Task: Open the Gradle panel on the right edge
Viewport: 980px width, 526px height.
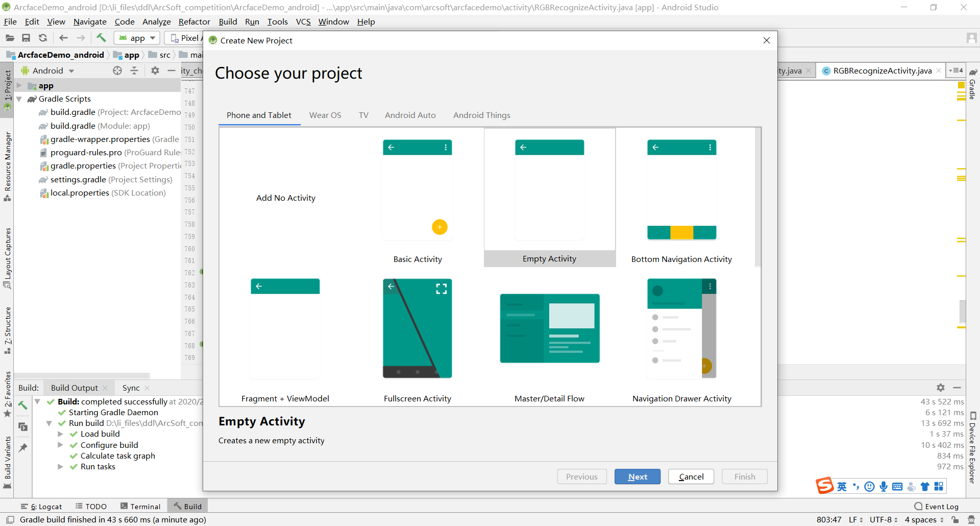Action: (972, 89)
